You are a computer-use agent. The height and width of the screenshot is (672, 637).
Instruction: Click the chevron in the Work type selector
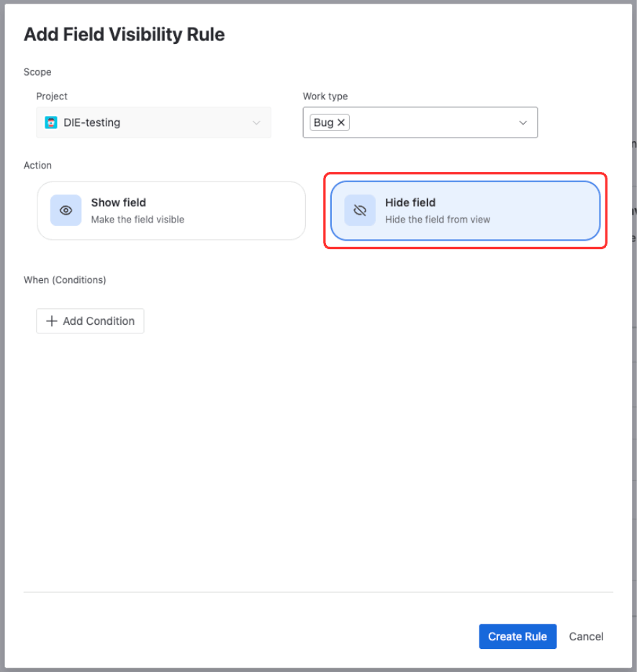(x=523, y=122)
